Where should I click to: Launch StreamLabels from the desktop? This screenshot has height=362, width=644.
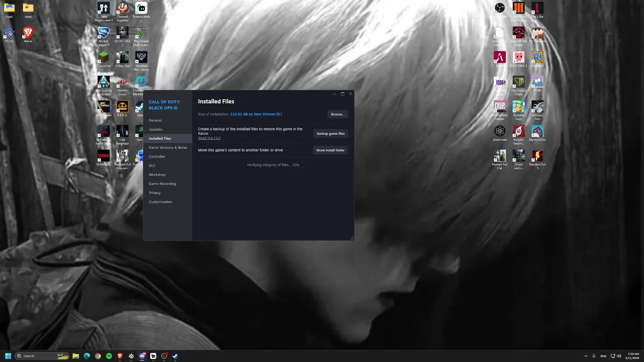click(x=141, y=11)
